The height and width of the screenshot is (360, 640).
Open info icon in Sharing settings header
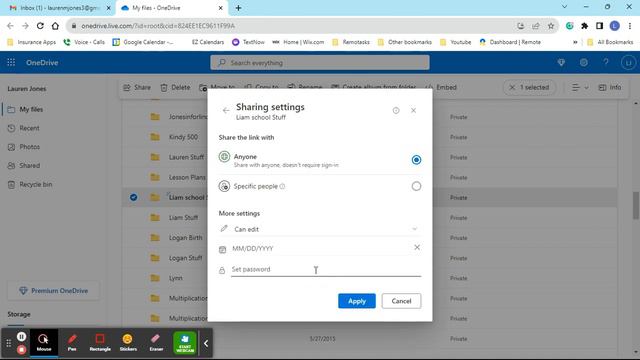(396, 110)
